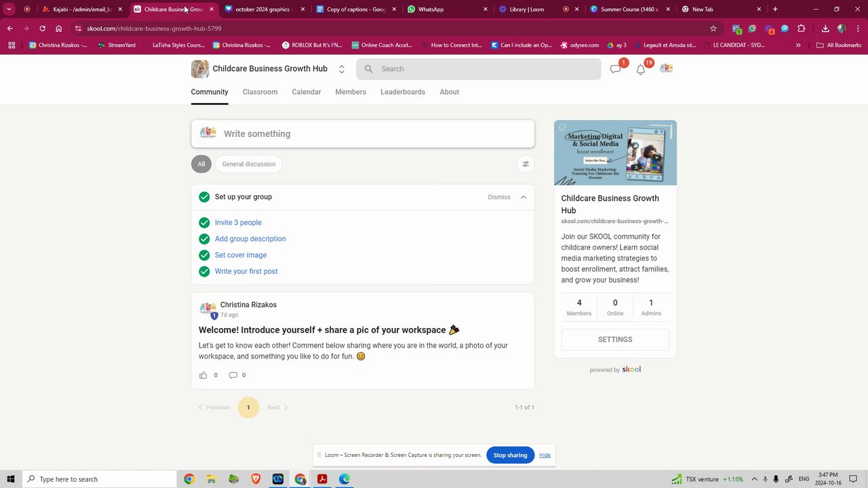
Task: Open the Write your first post link
Action: (x=246, y=272)
